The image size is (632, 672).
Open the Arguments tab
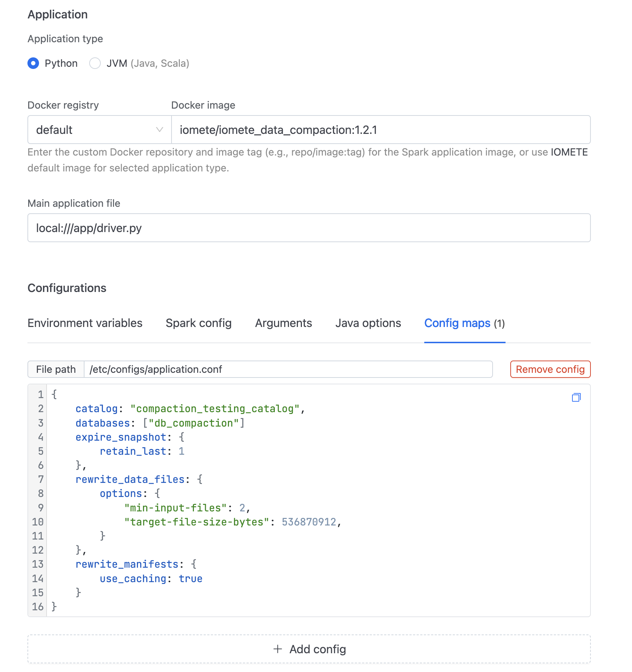[283, 323]
